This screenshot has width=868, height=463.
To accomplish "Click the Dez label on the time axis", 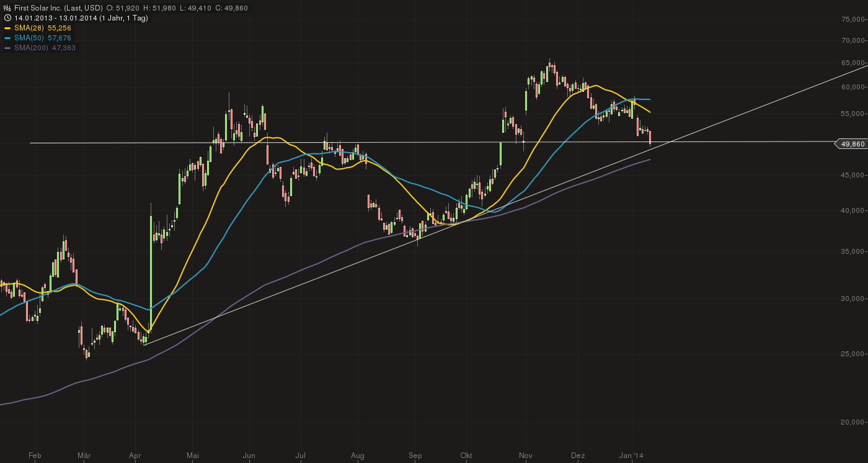I will coord(578,456).
